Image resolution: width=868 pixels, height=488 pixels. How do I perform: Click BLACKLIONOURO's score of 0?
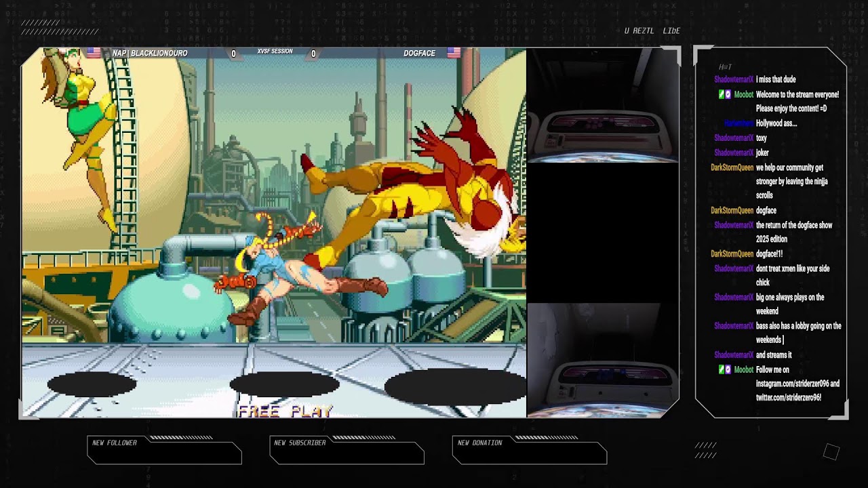pyautogui.click(x=233, y=54)
